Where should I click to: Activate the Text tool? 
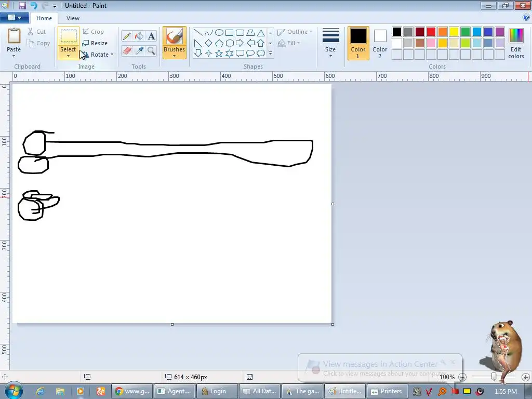tap(151, 36)
